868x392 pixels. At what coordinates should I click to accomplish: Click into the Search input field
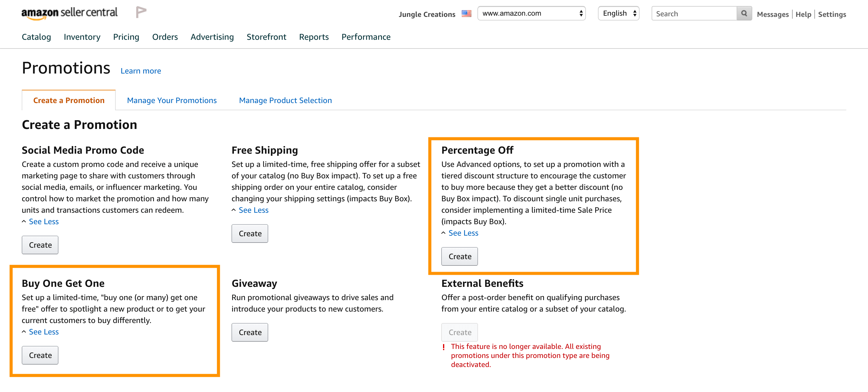(x=694, y=14)
